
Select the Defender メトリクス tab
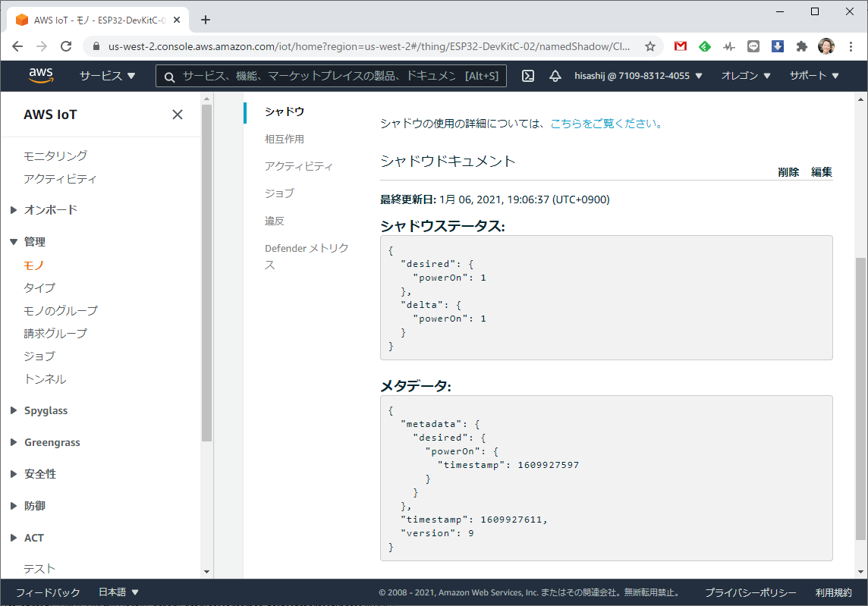click(307, 256)
